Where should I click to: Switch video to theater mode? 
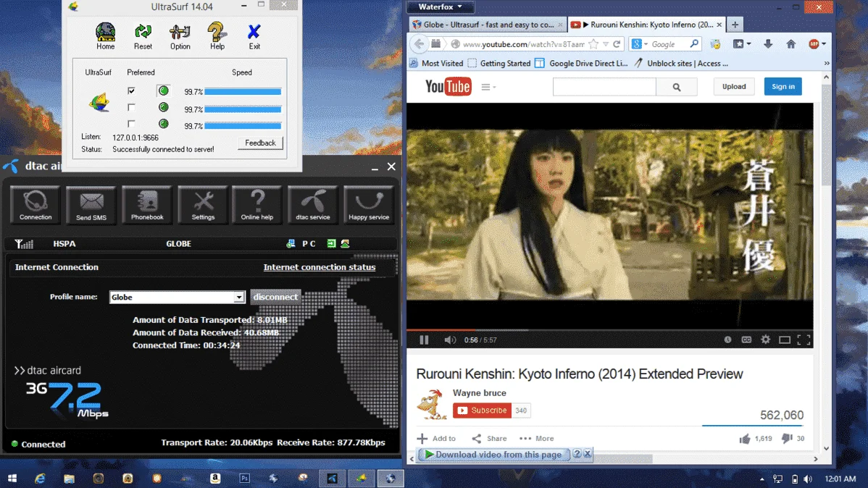785,340
